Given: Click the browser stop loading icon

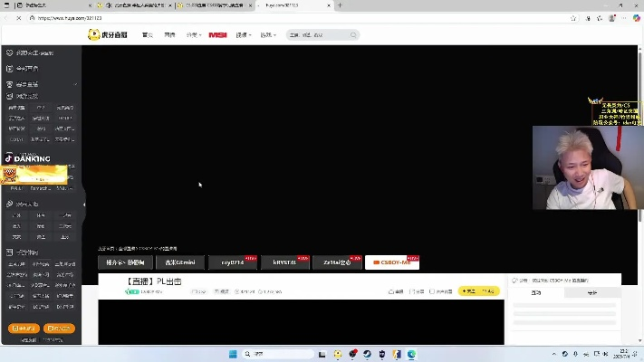Looking at the screenshot, I should tap(19, 17).
